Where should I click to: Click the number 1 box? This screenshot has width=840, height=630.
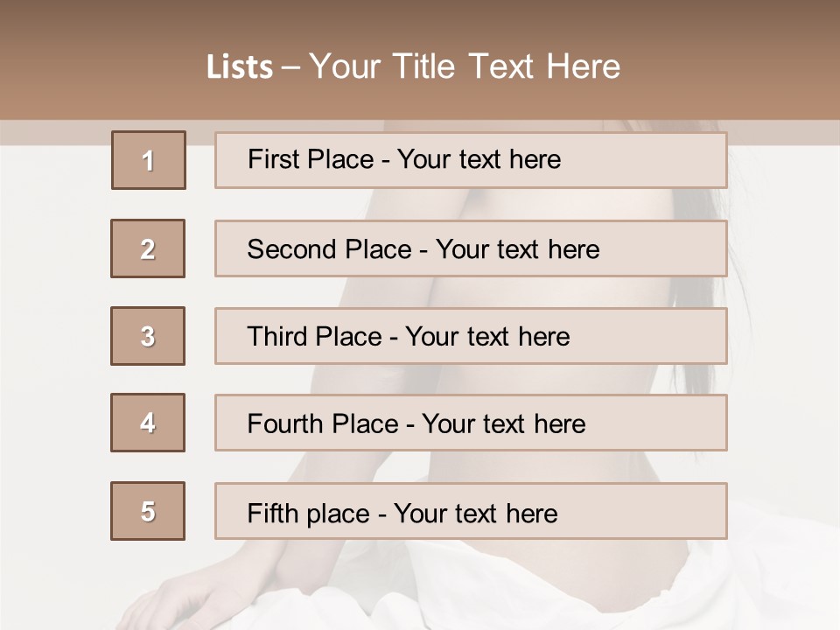(149, 160)
